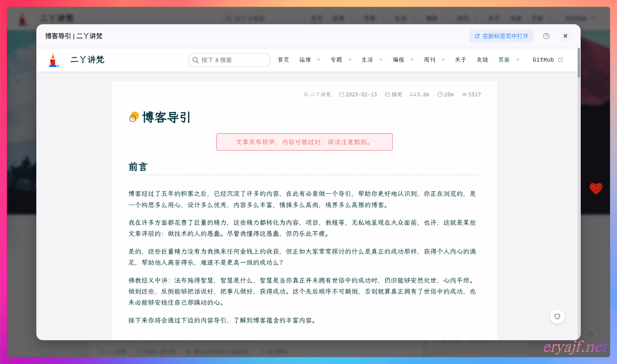Click the clock reading-time icon
Viewport: 617px width, 364px height.
pos(440,94)
